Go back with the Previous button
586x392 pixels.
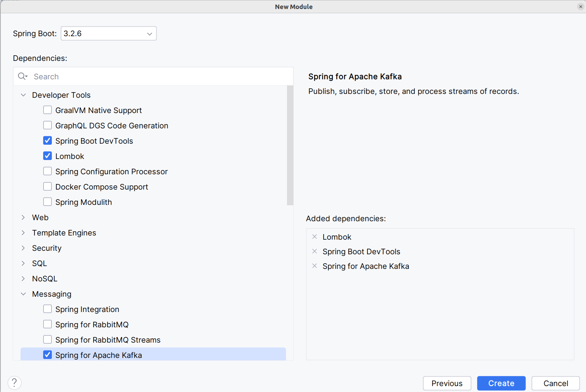pos(447,383)
